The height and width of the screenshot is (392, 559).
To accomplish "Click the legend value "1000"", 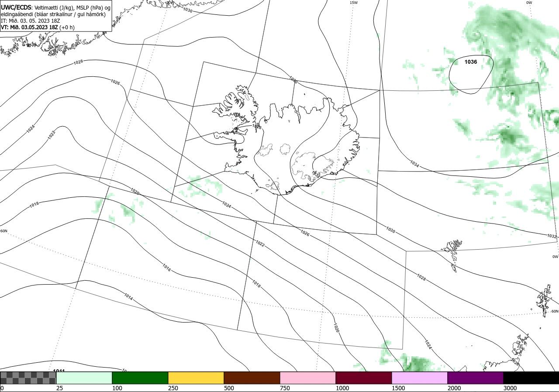I will click(342, 388).
